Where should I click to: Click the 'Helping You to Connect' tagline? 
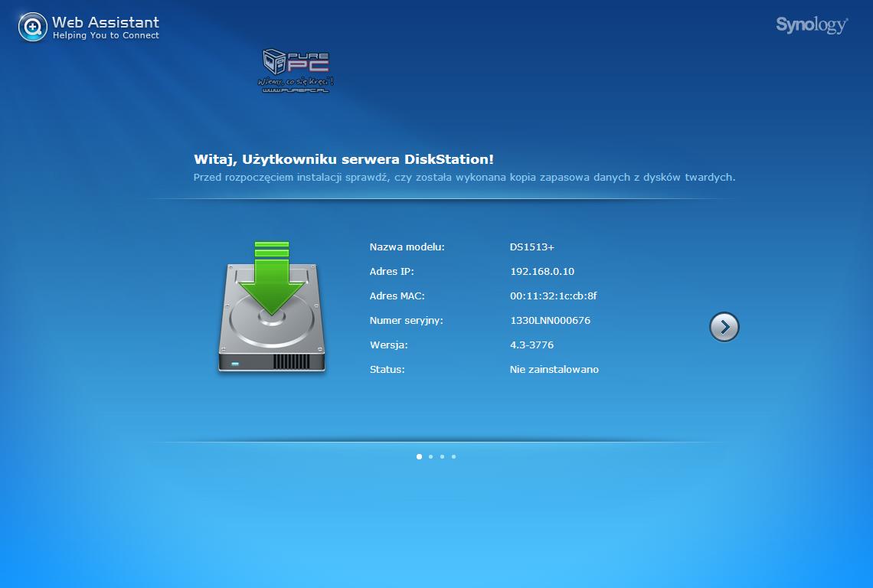pyautogui.click(x=106, y=36)
